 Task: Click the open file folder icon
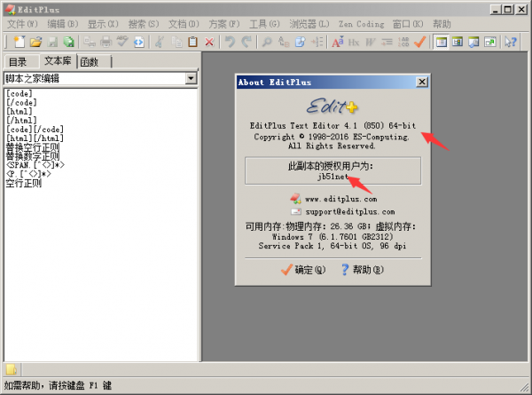click(x=35, y=42)
